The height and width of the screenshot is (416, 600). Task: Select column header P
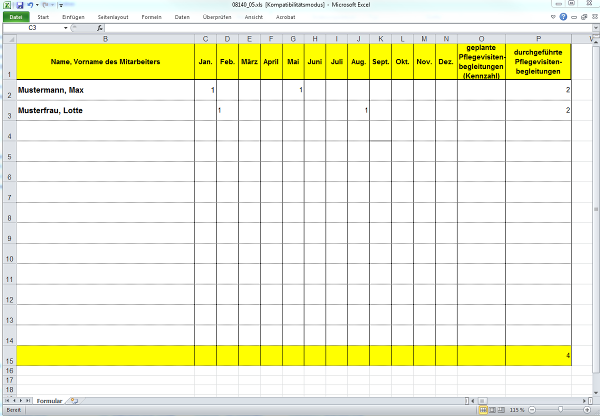539,38
